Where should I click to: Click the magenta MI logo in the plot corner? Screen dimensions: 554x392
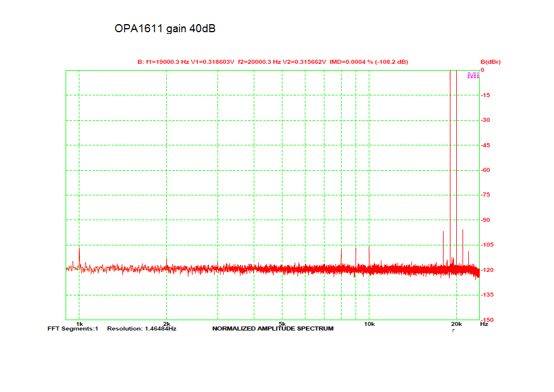473,75
